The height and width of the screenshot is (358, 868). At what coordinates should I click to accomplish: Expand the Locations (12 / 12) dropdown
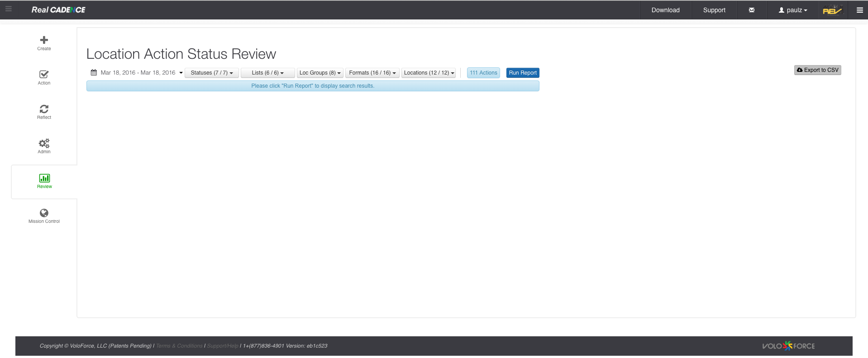[429, 73]
